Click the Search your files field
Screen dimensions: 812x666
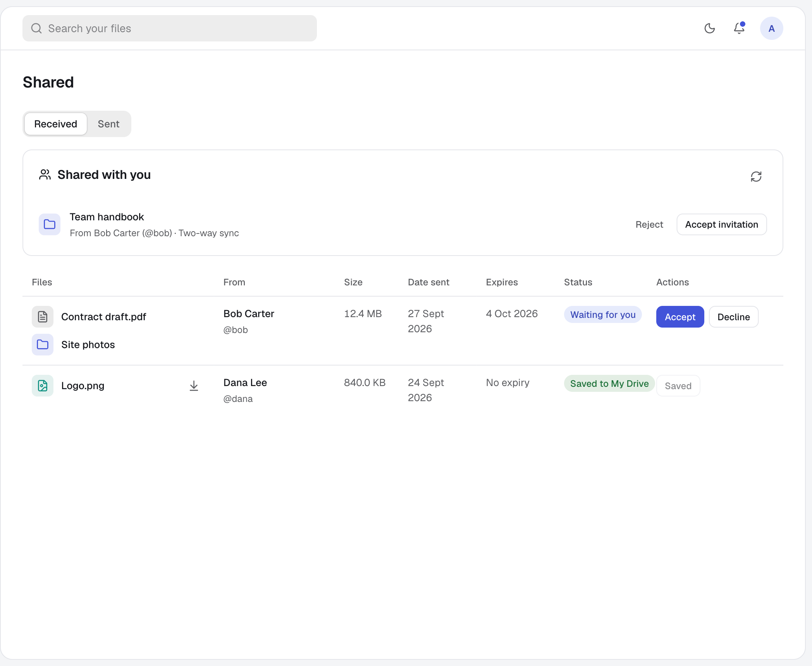coord(170,28)
